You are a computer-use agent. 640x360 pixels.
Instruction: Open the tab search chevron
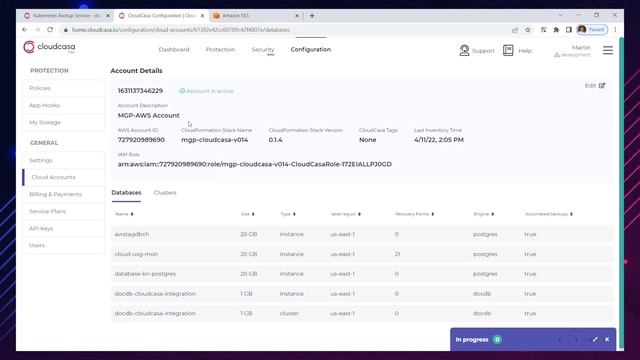[x=560, y=15]
